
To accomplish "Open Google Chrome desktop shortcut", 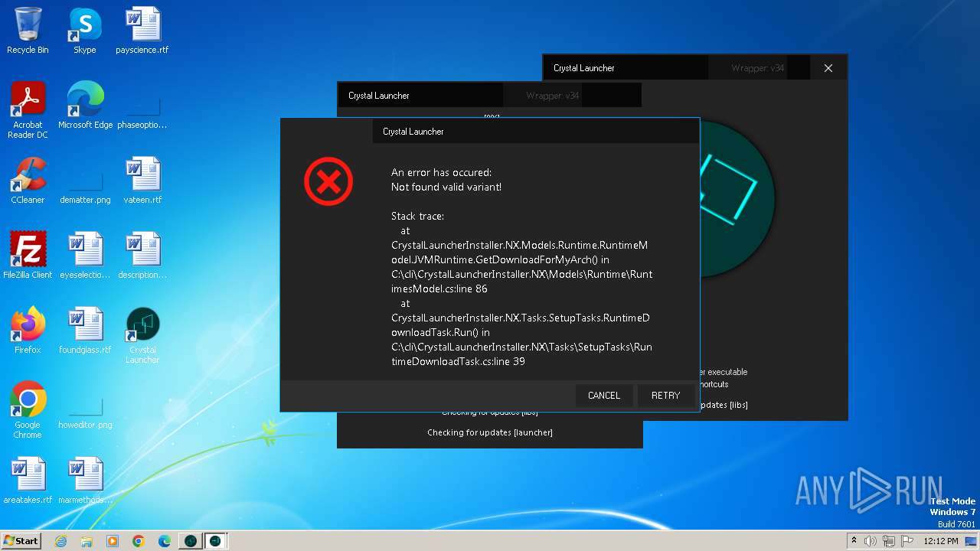I will tap(28, 410).
